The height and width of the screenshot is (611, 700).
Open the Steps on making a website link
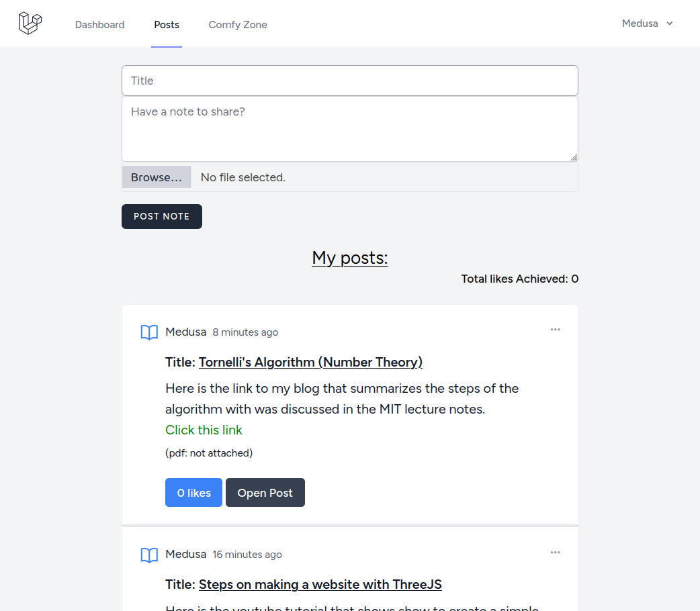(x=320, y=584)
